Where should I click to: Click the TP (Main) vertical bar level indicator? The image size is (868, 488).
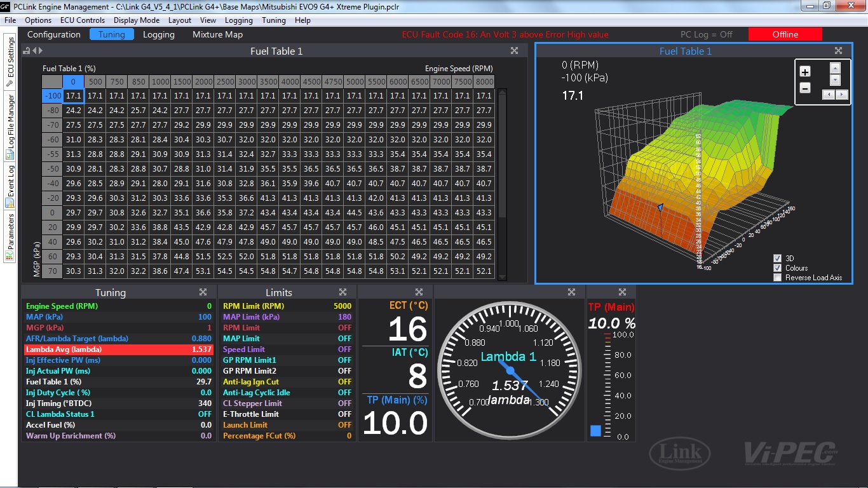click(595, 430)
